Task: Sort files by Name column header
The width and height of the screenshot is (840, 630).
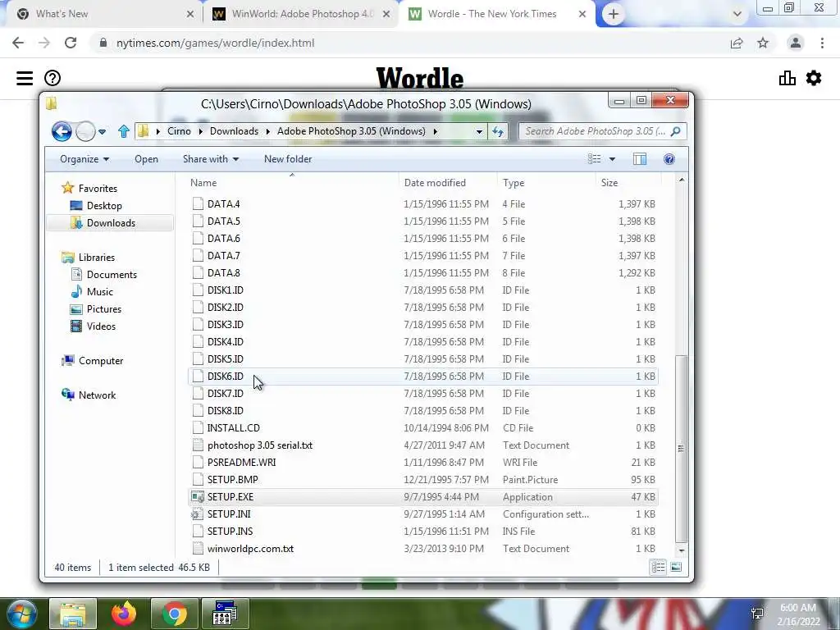Action: 291,183
